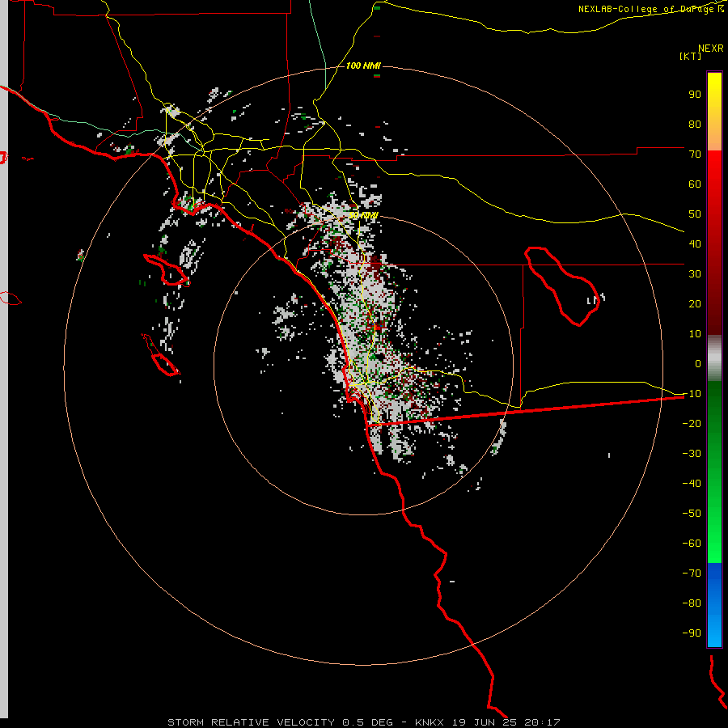This screenshot has width=728, height=728.
Task: Click the 50 NMI range ring label
Action: click(363, 215)
